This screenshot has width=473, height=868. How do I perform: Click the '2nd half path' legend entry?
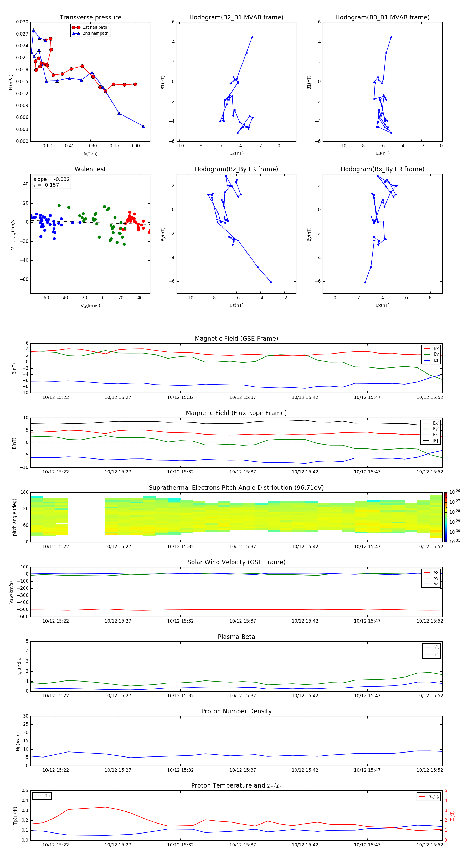tap(90, 33)
